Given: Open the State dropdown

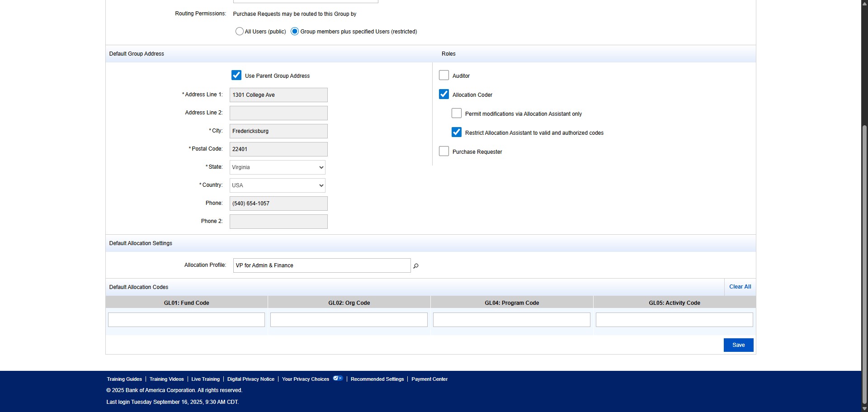Looking at the screenshot, I should (x=277, y=167).
